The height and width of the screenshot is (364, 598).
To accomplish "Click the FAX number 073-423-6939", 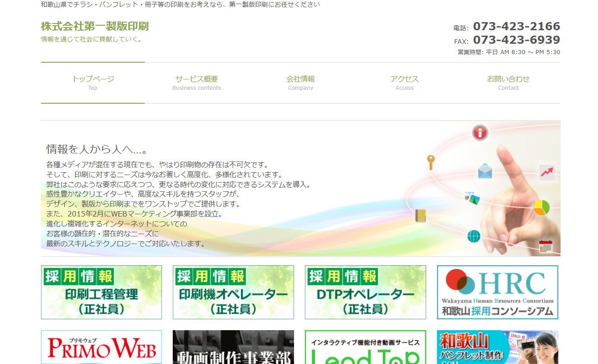I will 516,40.
